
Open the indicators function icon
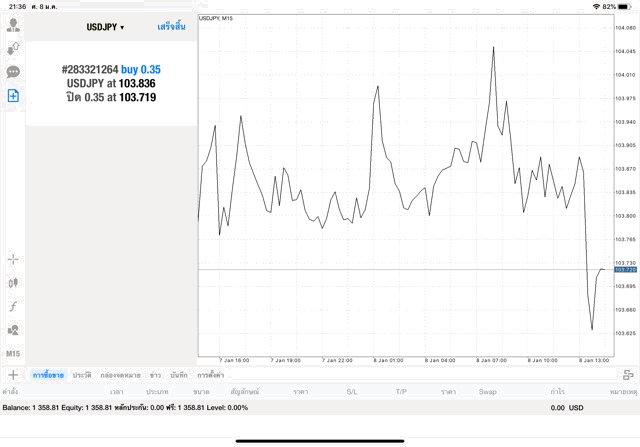13,306
